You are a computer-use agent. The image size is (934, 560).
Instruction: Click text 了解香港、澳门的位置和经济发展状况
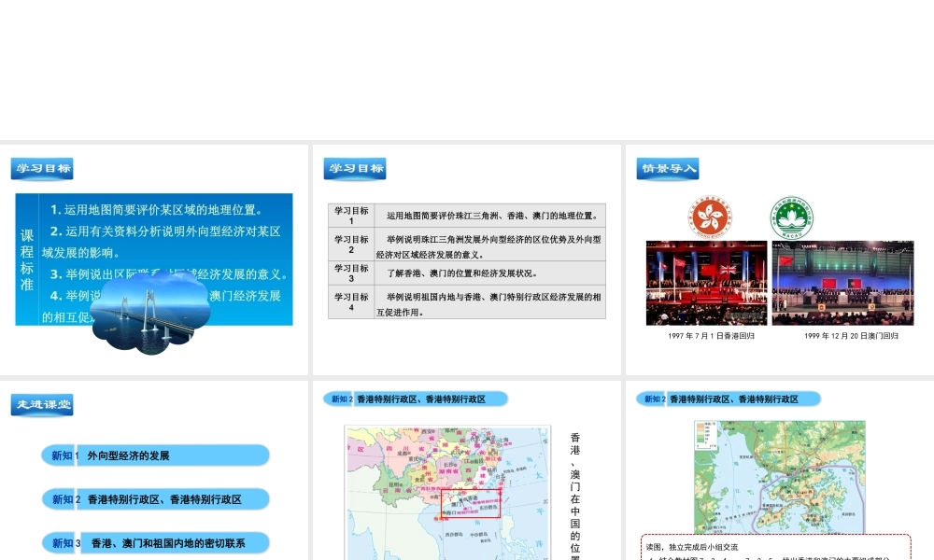tap(462, 273)
